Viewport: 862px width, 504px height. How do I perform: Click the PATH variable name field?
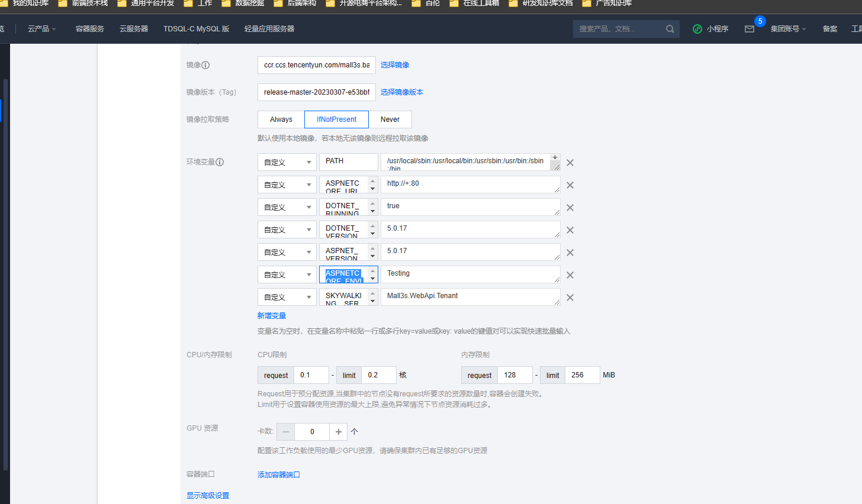pyautogui.click(x=349, y=162)
